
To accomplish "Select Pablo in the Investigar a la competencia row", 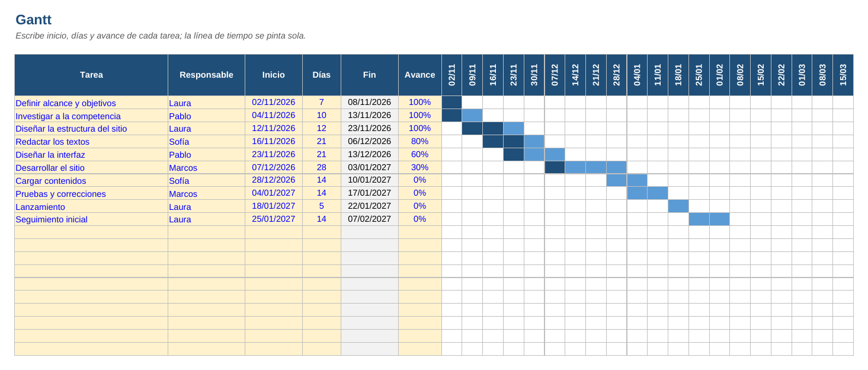I will 206,116.
